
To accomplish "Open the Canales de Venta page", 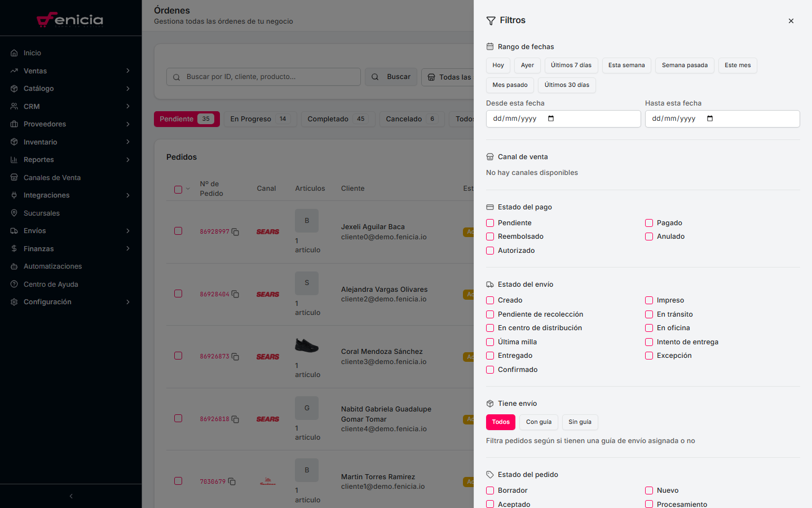I will point(52,178).
